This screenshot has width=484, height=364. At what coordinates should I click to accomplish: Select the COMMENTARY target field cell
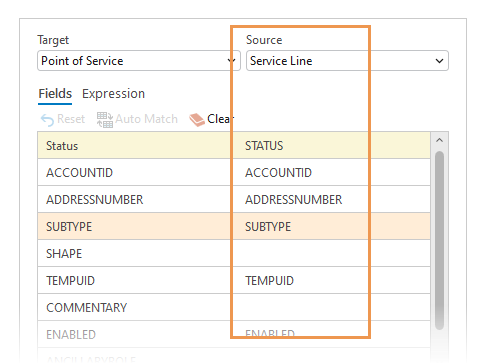(135, 307)
